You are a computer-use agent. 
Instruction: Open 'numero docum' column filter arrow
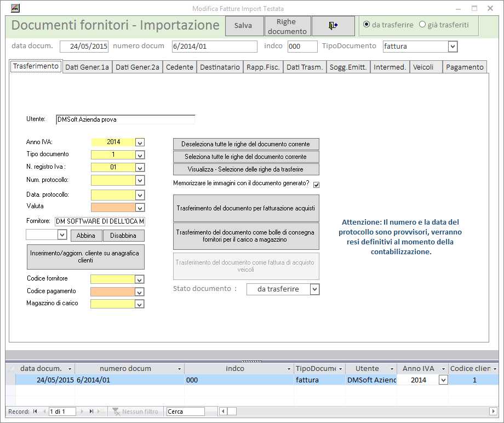click(x=179, y=369)
